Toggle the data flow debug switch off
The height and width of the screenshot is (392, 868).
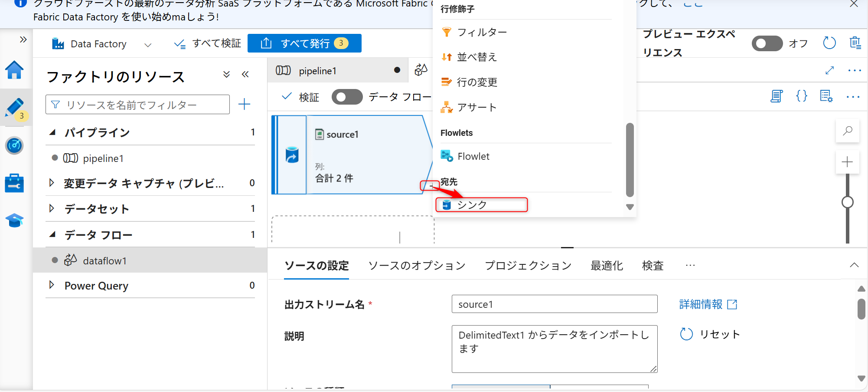click(347, 97)
